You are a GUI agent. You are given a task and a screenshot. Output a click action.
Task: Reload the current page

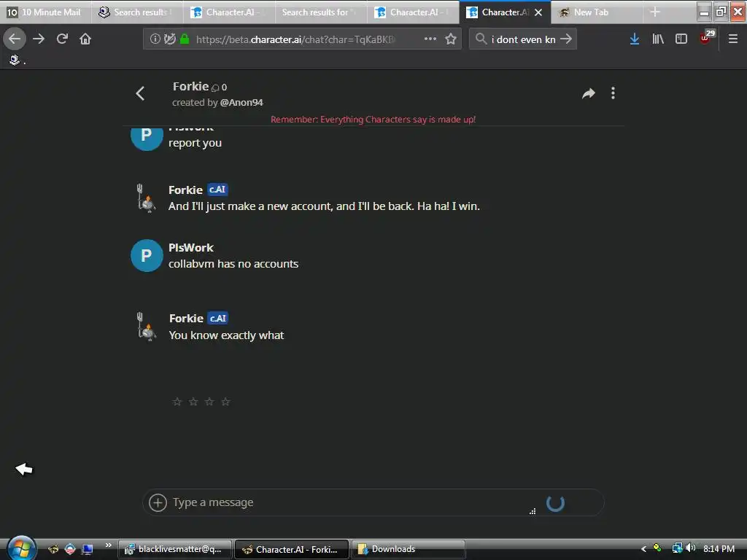(x=62, y=39)
